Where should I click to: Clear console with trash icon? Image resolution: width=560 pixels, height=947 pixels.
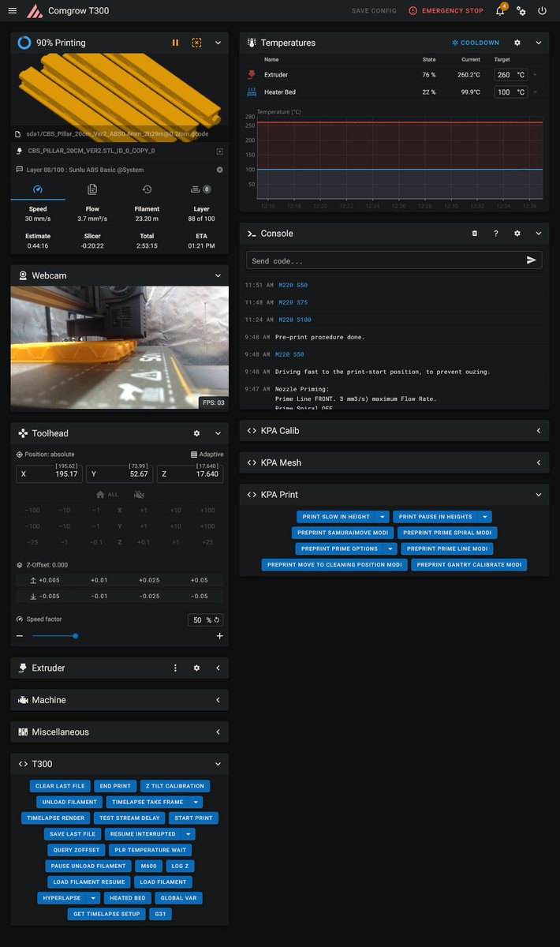tap(474, 234)
